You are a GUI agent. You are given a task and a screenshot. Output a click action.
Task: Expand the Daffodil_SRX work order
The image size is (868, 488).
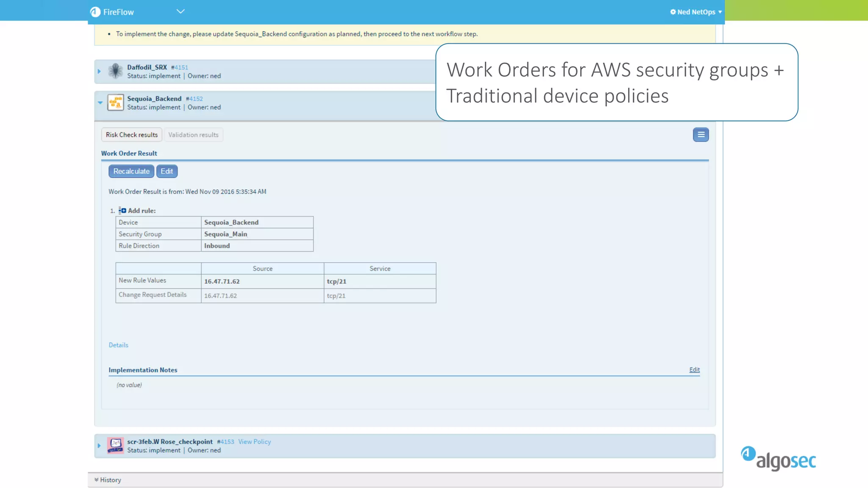coord(99,71)
